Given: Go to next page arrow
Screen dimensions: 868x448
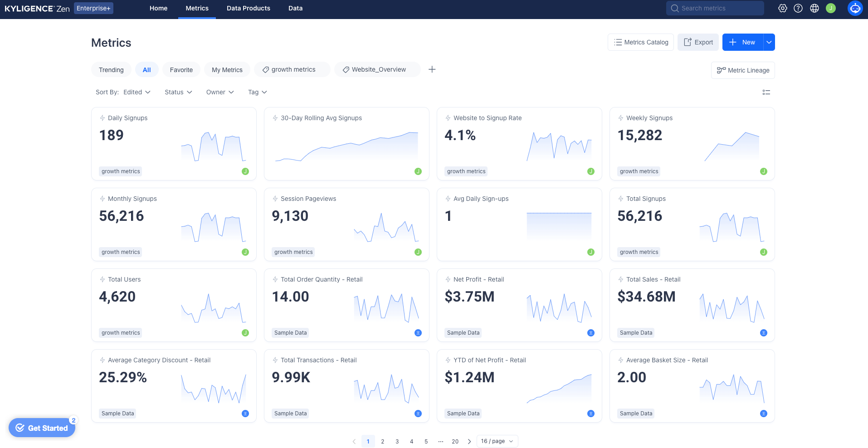Looking at the screenshot, I should pyautogui.click(x=469, y=441).
